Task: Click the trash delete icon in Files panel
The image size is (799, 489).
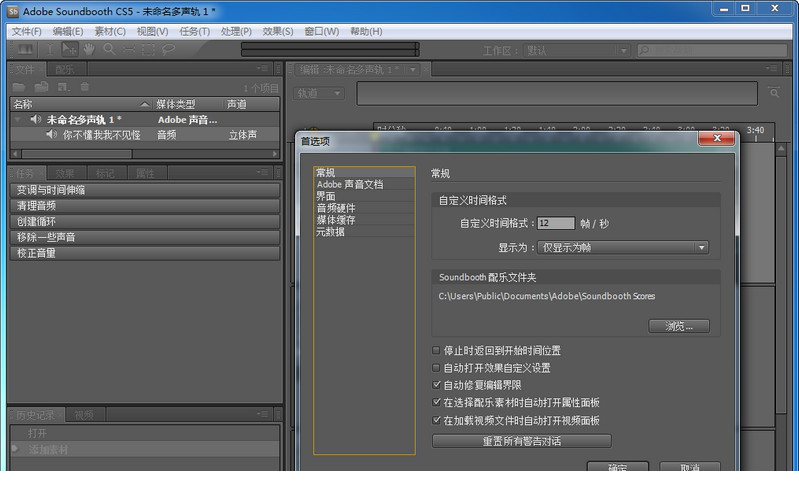Action: pyautogui.click(x=85, y=87)
